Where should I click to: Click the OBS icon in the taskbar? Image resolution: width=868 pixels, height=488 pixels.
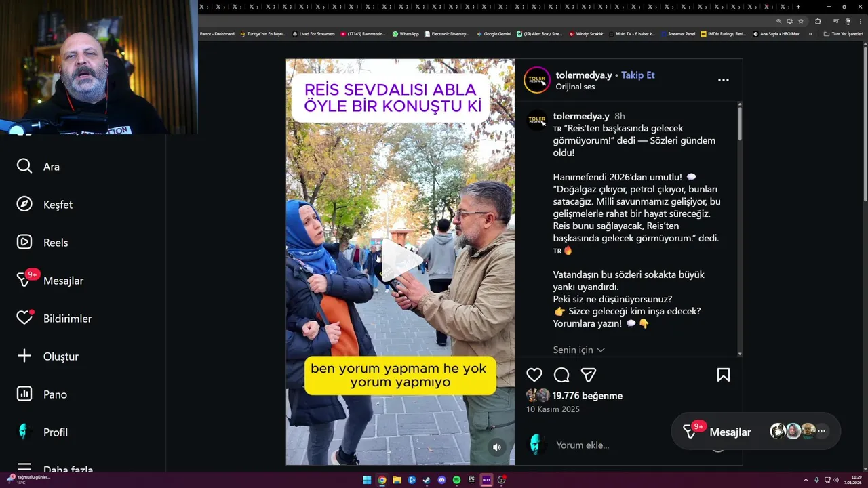tap(501, 480)
